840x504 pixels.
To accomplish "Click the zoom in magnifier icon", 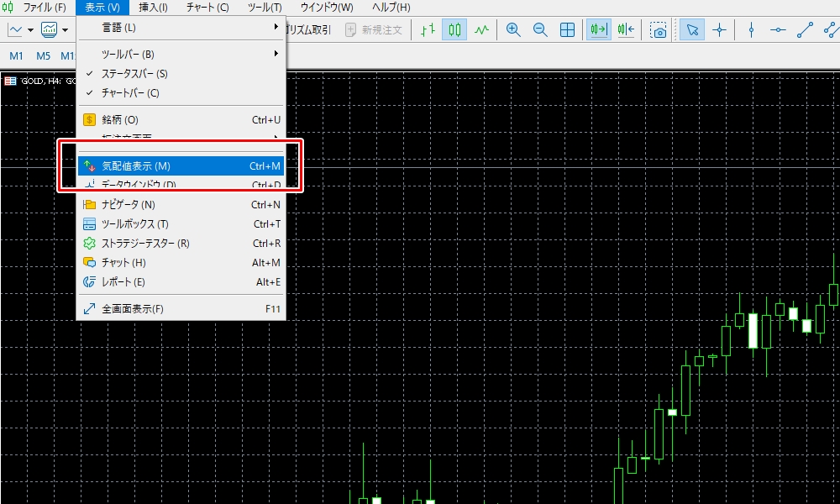I will [513, 30].
